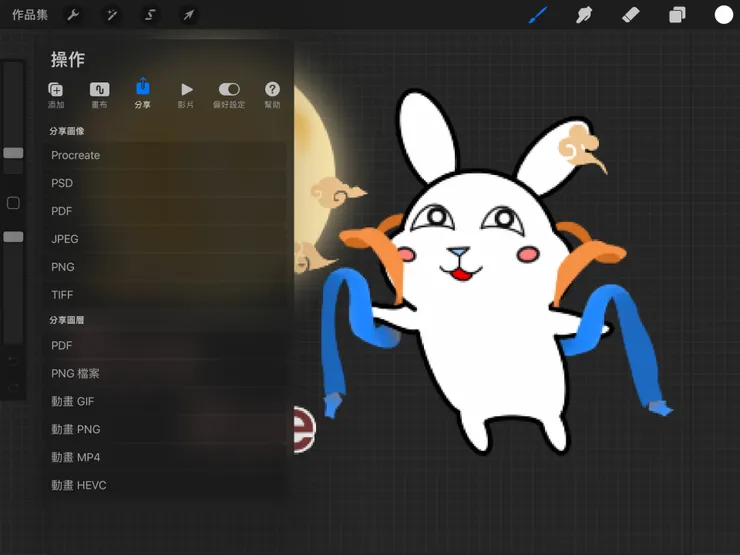Viewport: 740px width, 555px height.
Task: Select the Transform arrow tool
Action: (x=188, y=15)
